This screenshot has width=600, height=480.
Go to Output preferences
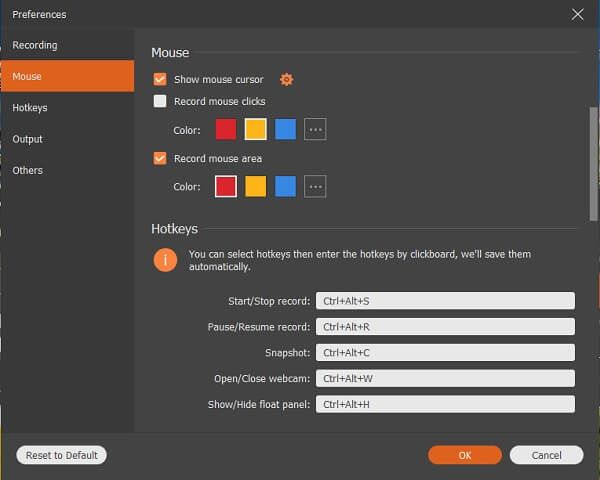click(28, 139)
